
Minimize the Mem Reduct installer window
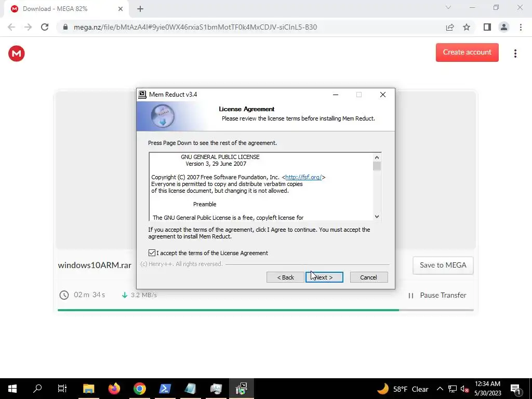(x=336, y=95)
